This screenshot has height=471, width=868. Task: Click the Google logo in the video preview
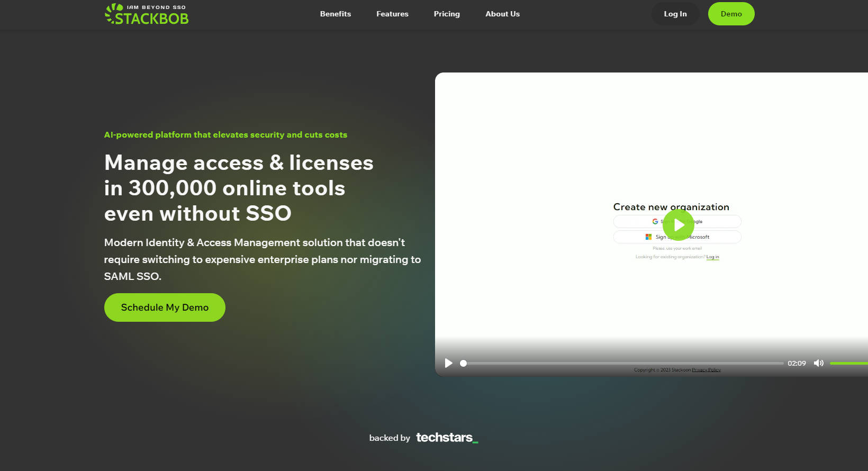coord(655,222)
